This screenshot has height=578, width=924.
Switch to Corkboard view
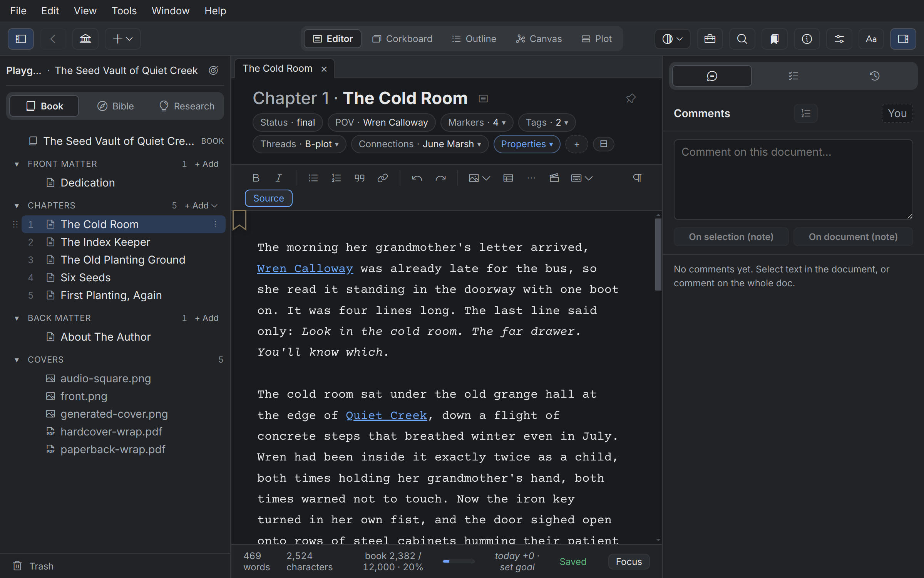click(x=402, y=39)
